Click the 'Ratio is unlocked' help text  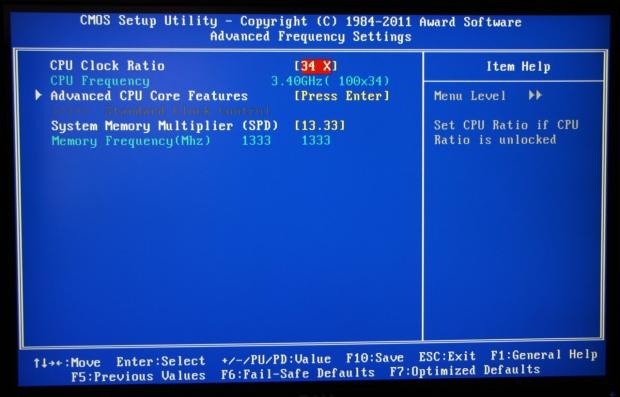(495, 140)
